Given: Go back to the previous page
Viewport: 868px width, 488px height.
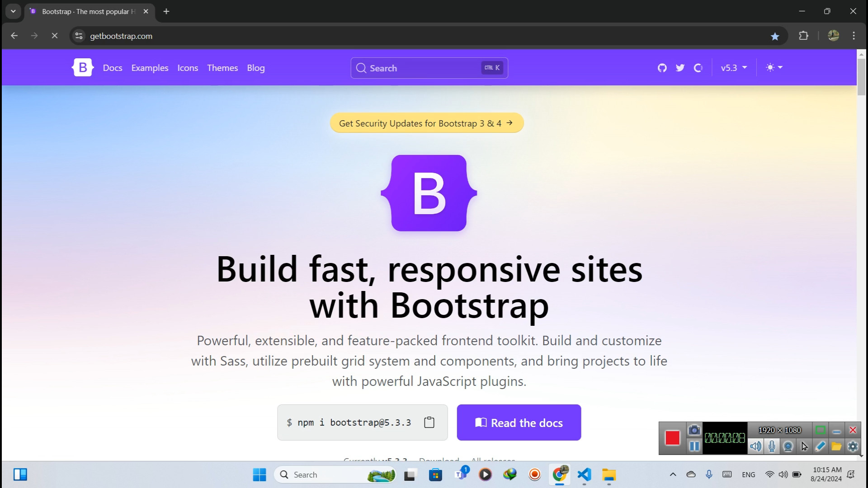Looking at the screenshot, I should point(14,36).
